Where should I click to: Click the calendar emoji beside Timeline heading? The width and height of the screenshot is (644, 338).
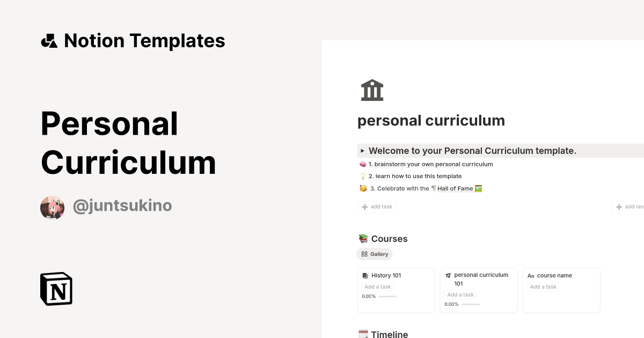(363, 334)
